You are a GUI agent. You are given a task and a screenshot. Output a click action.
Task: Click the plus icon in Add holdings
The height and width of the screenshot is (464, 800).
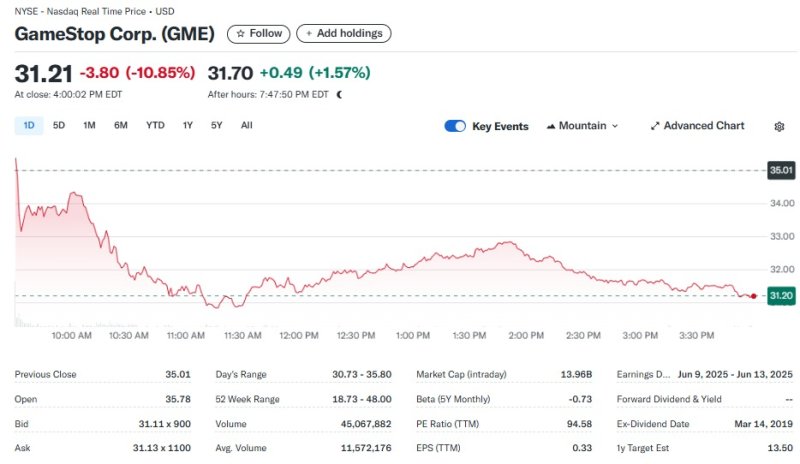click(309, 34)
